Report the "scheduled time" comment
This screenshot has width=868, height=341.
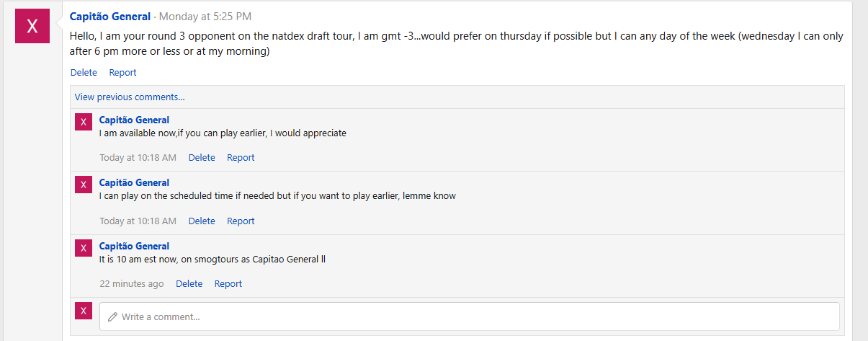(241, 221)
